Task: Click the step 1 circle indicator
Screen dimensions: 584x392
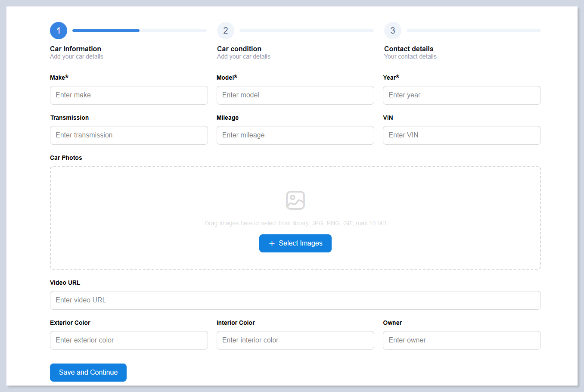Action: (x=59, y=31)
